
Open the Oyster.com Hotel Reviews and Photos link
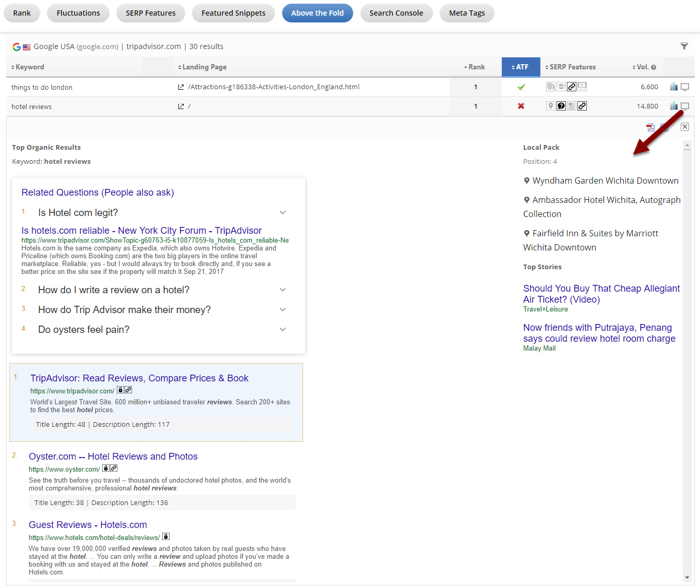click(x=113, y=457)
